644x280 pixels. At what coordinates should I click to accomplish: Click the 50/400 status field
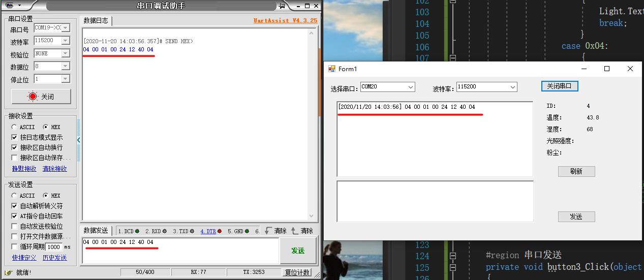point(145,272)
